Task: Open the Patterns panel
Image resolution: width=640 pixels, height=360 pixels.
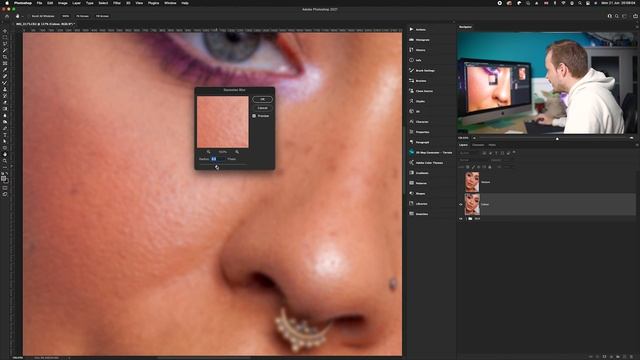Action: [418, 183]
